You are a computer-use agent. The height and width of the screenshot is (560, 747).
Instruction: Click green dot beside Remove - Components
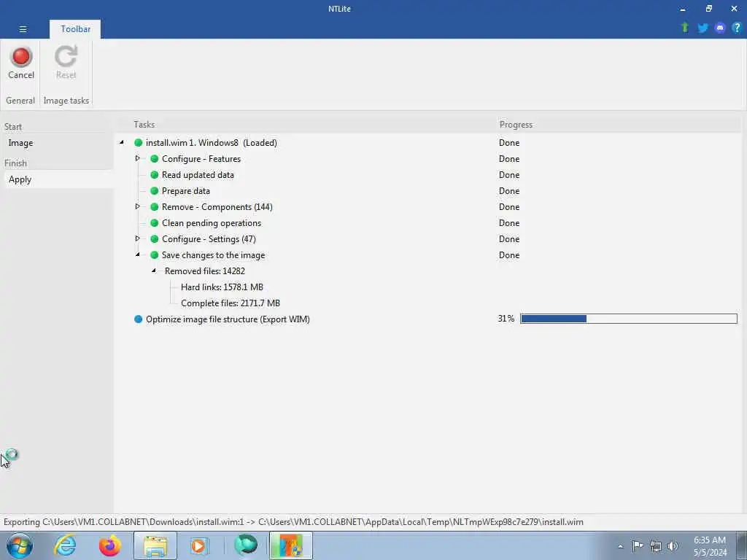coord(155,206)
